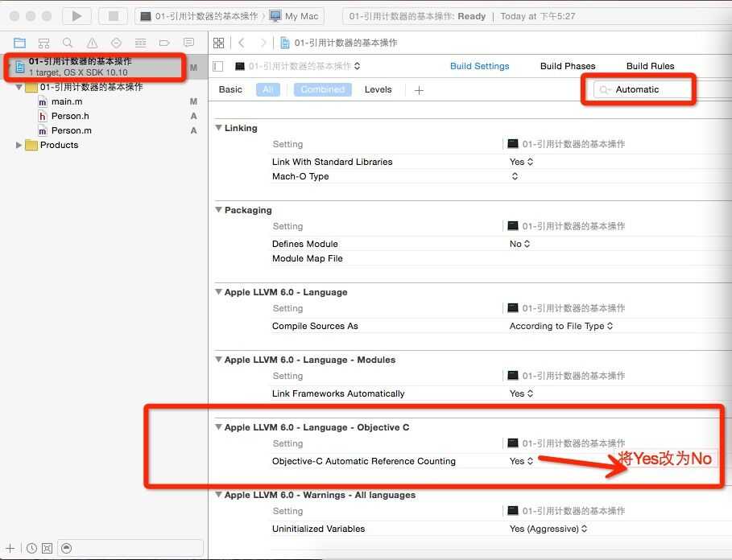Add a file with the plus icon at the navigator bottom

tap(10, 549)
